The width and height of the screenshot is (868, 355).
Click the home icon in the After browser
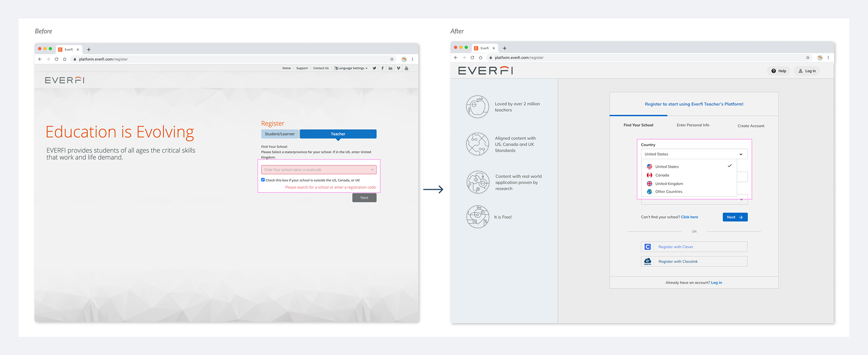click(x=481, y=57)
